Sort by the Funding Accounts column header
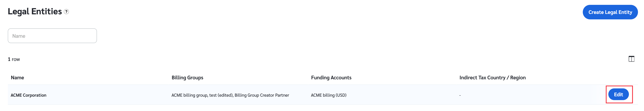This screenshot has width=644, height=111. (x=331, y=78)
